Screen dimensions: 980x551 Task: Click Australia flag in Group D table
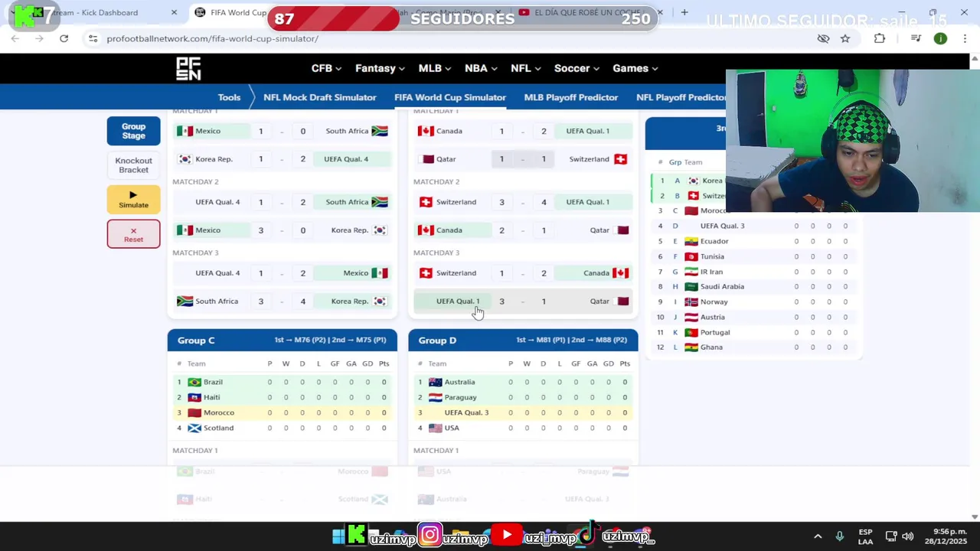(x=436, y=382)
